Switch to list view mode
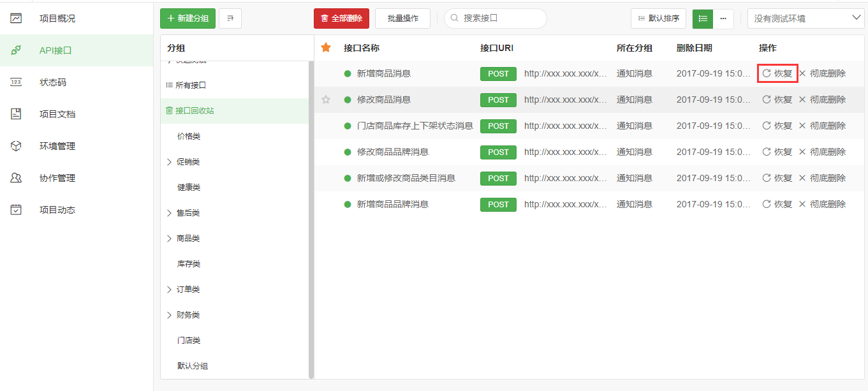 [x=702, y=18]
